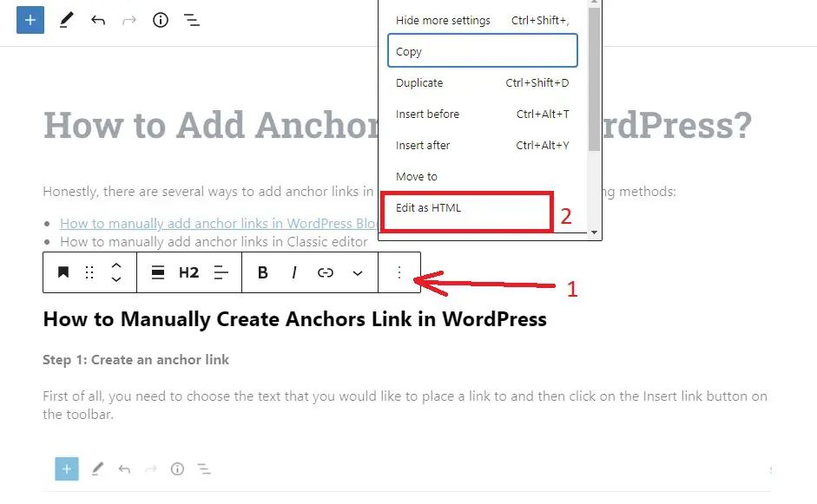Click the menu scrollbar thumb
Viewport: 817px width, 504px height.
pos(594,79)
